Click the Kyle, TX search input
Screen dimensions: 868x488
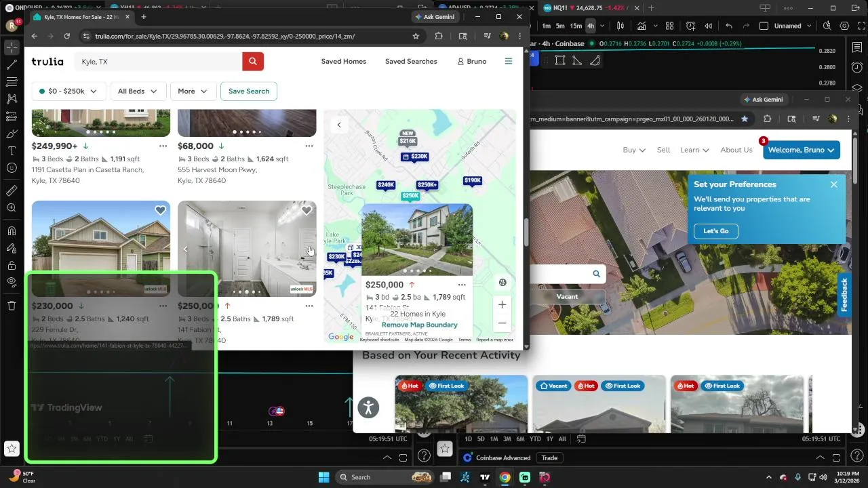[x=159, y=62]
